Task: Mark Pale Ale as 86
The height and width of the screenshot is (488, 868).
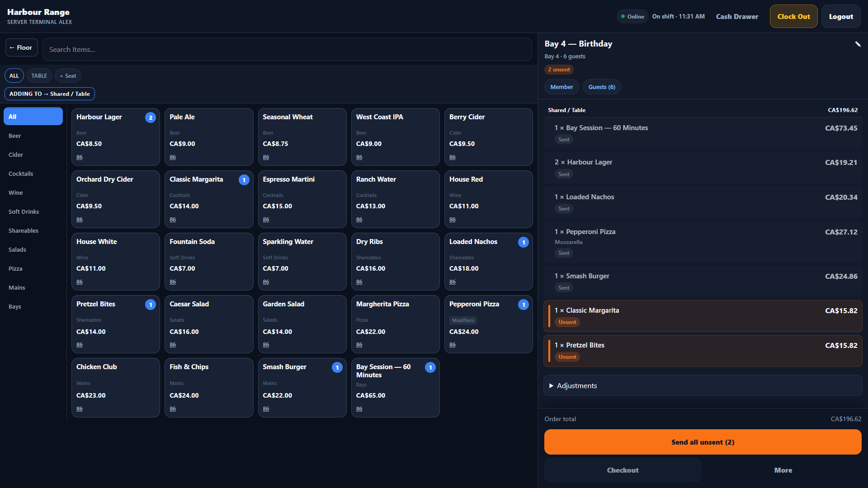Action: pos(173,157)
